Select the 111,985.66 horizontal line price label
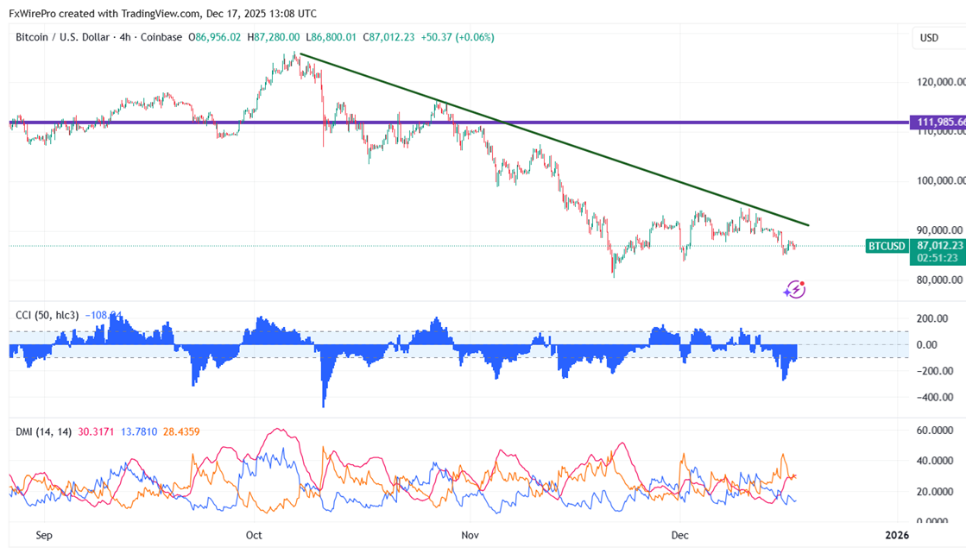This screenshot has height=560, width=966. point(938,122)
